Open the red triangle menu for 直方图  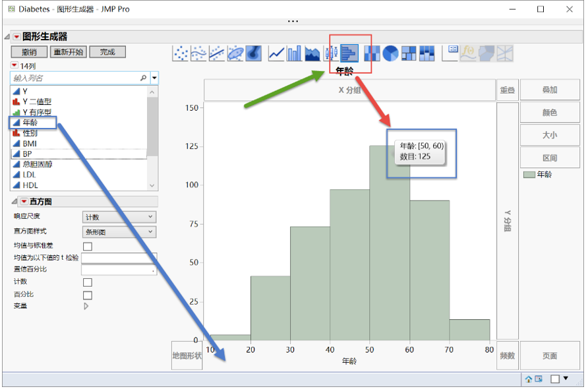24,202
